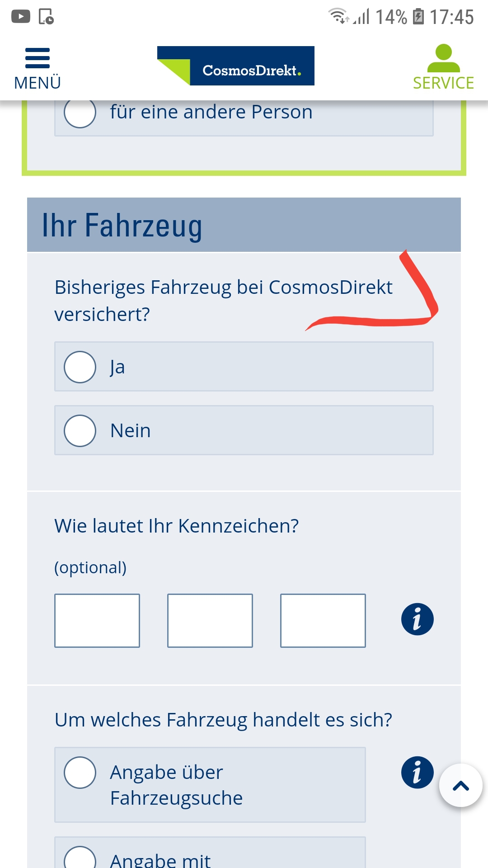
Task: Open info icon beside Fahrzeugsuche option
Action: (417, 772)
